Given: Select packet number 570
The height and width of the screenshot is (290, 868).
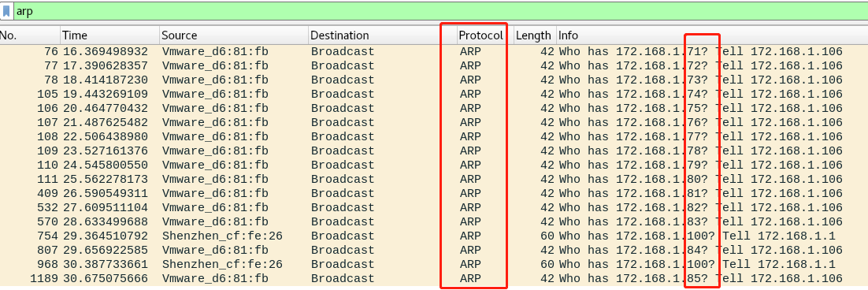Looking at the screenshot, I should click(434, 222).
